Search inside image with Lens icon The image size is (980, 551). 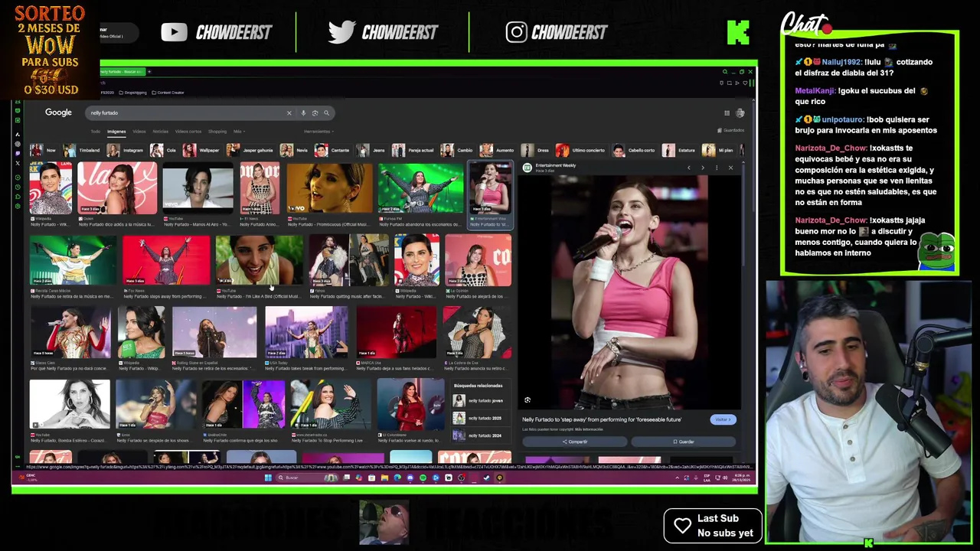[x=528, y=400]
